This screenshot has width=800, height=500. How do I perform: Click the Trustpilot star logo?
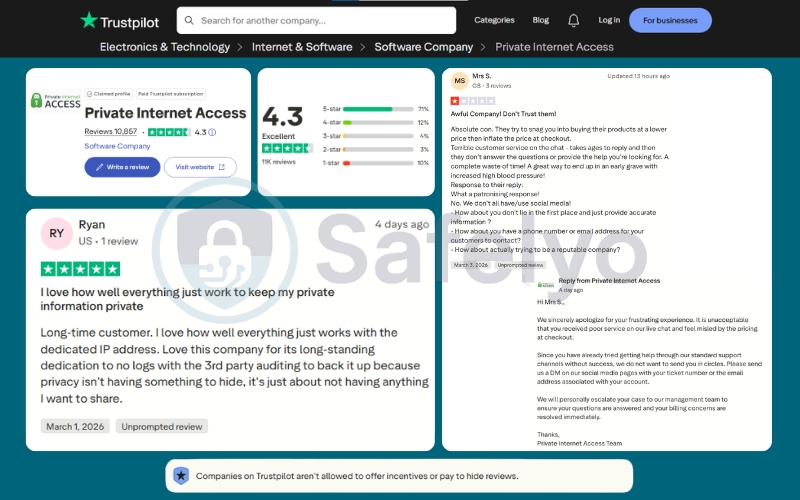pyautogui.click(x=89, y=20)
